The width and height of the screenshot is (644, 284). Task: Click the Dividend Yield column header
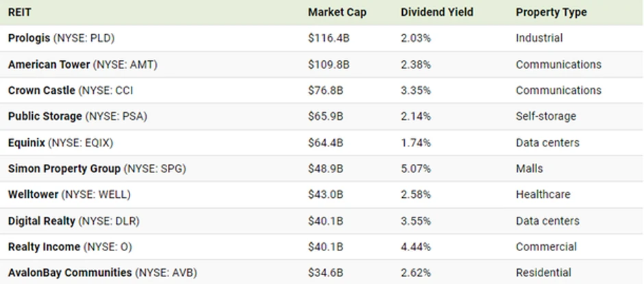[x=437, y=12]
